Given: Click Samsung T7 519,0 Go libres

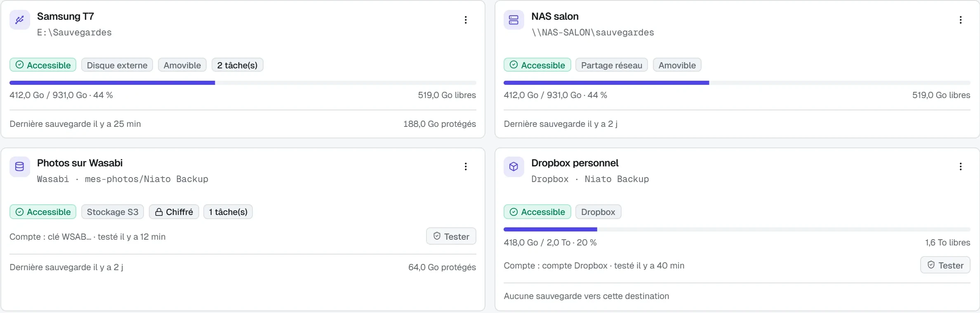Looking at the screenshot, I should (x=447, y=95).
